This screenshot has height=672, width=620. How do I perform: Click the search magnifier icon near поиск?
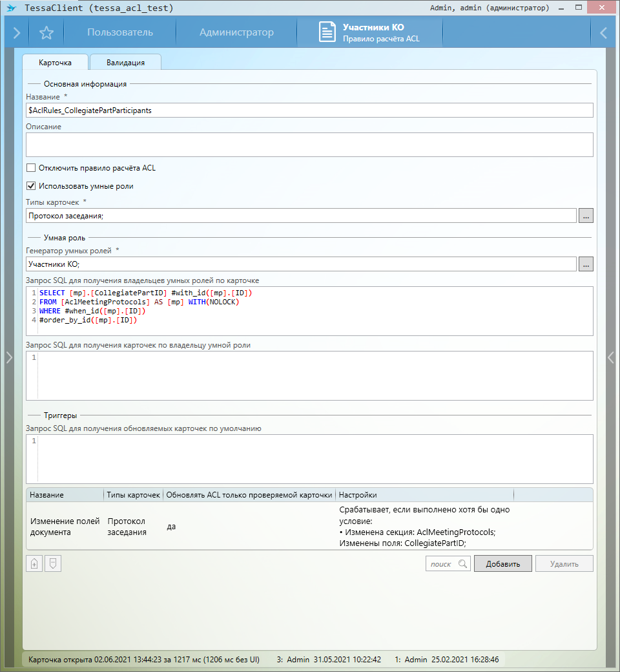click(462, 563)
